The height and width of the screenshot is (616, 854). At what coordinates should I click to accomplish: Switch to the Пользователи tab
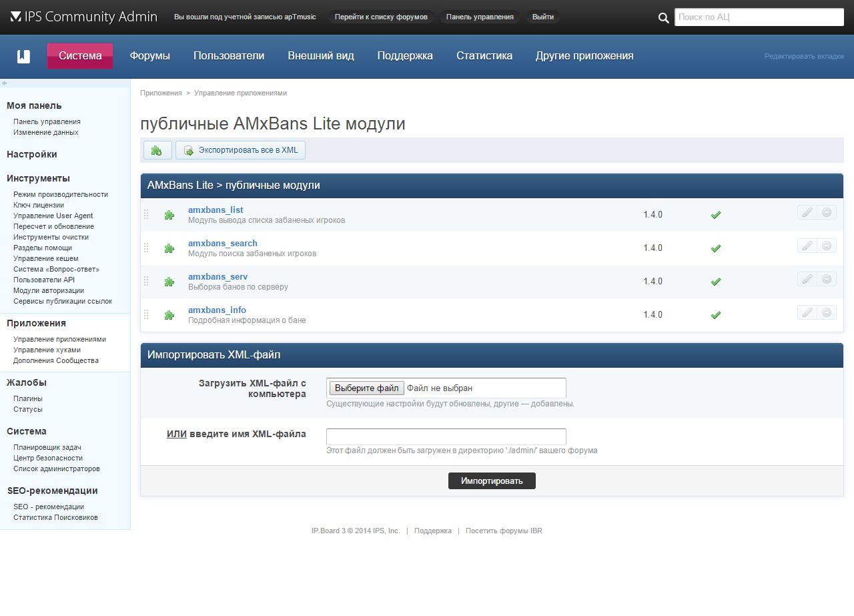(x=229, y=56)
